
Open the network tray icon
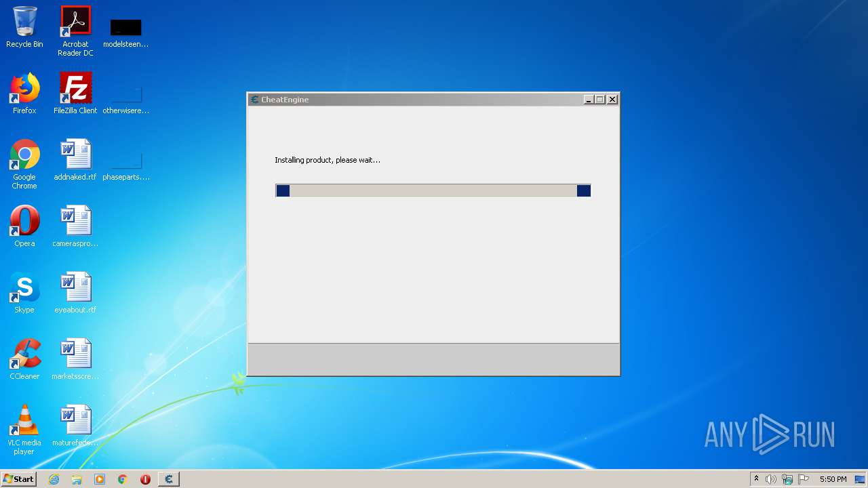(787, 479)
